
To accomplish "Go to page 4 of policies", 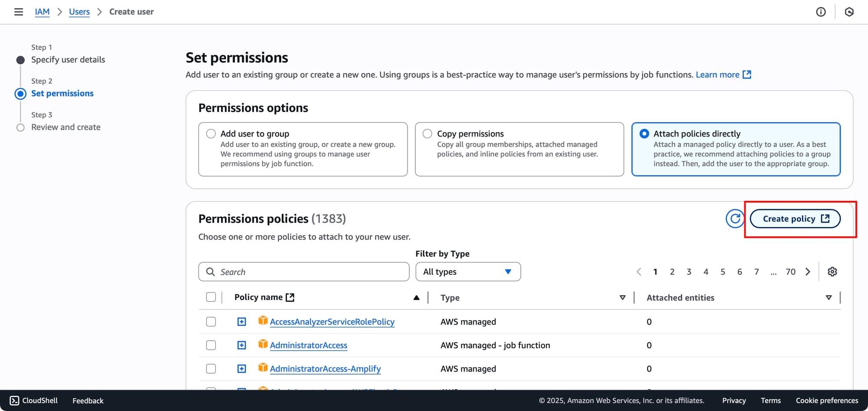I will click(x=706, y=272).
